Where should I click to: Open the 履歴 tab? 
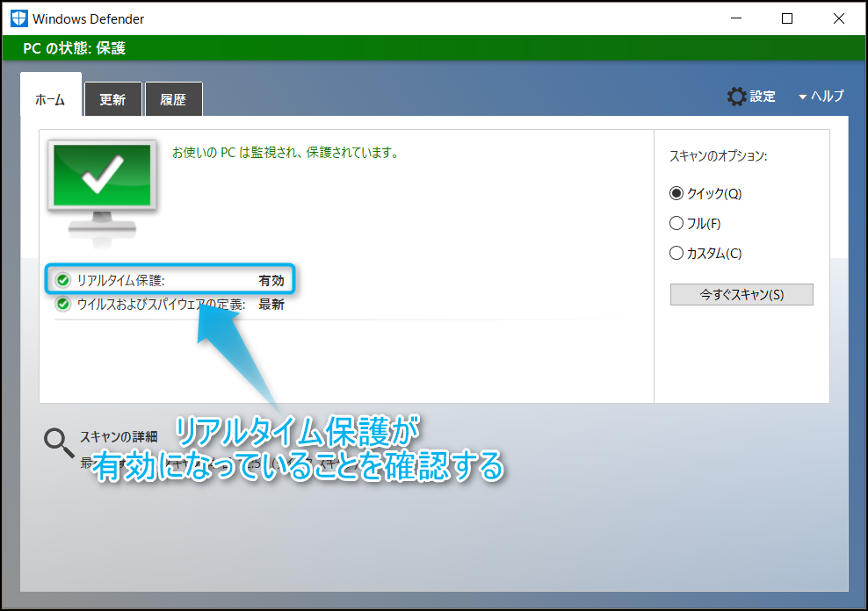173,99
